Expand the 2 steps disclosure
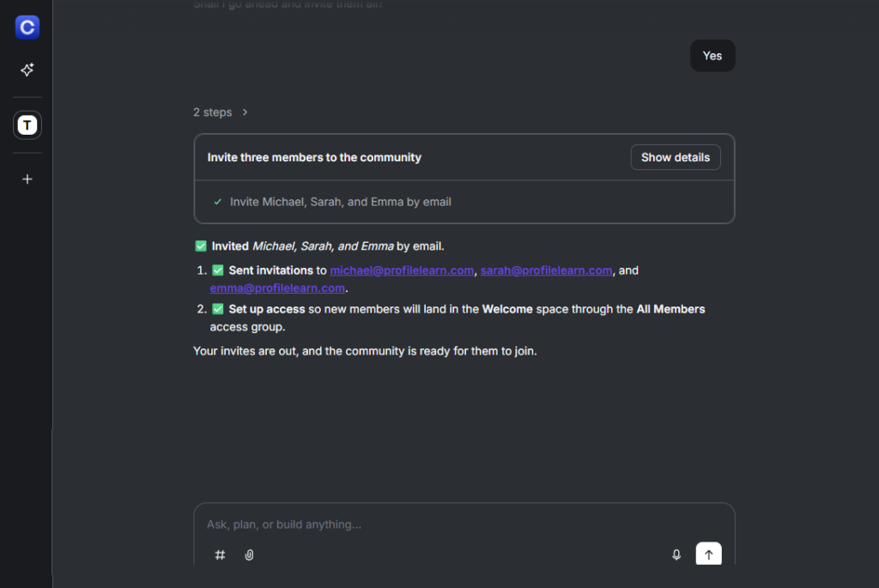Image resolution: width=879 pixels, height=588 pixels. [213, 112]
